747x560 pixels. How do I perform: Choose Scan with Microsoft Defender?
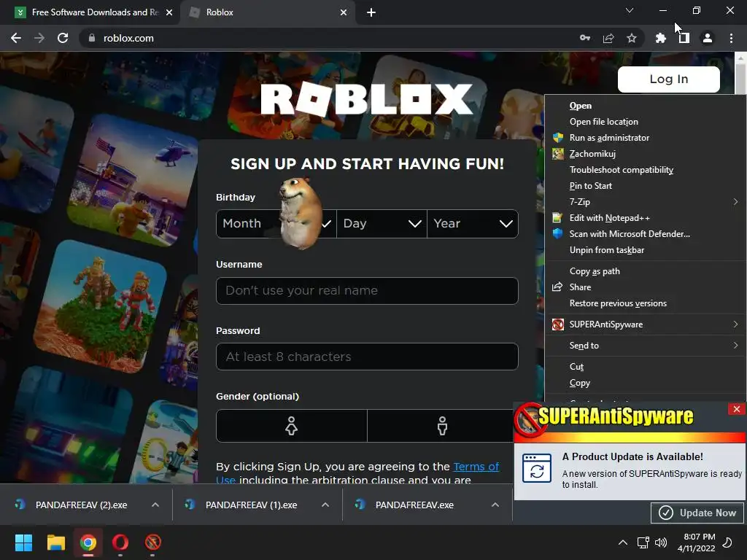[x=645, y=234]
